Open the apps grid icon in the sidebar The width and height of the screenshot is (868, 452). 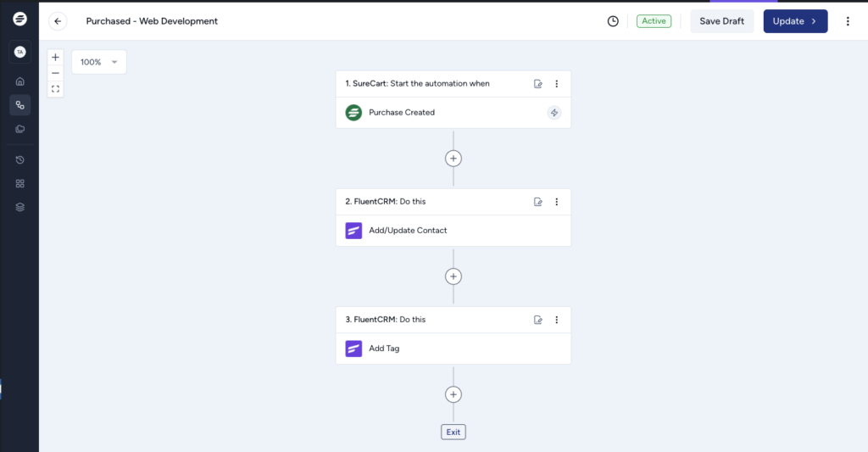click(20, 183)
